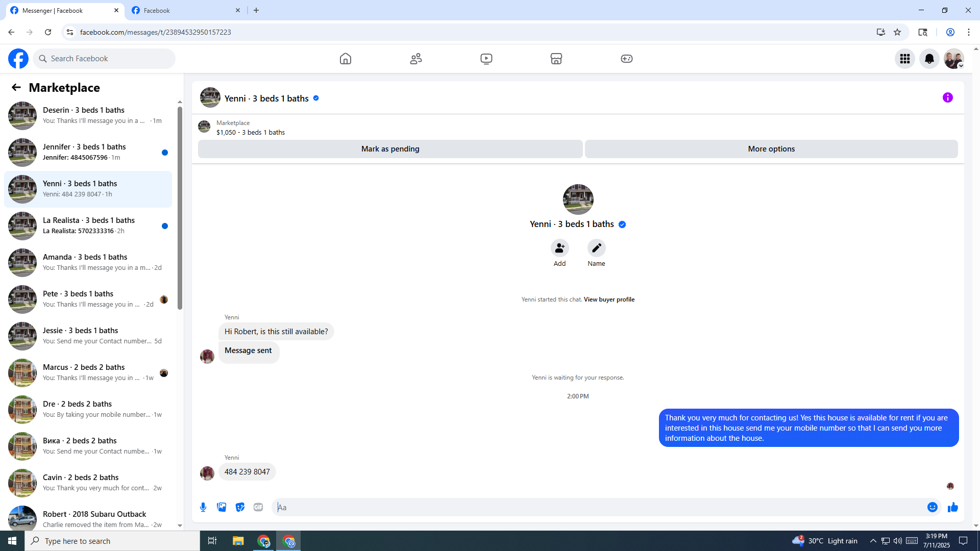The height and width of the screenshot is (551, 980).
Task: Go back using Marketplace back arrow
Action: [16, 87]
